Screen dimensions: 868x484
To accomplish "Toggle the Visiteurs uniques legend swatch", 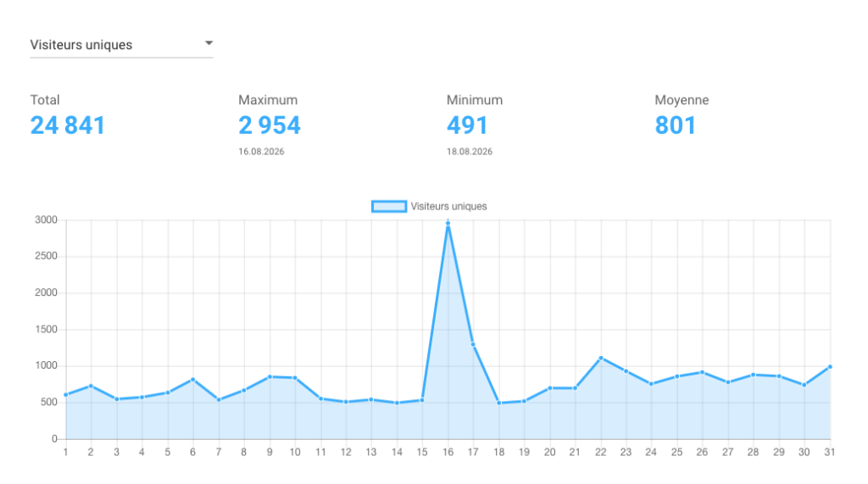I will click(x=388, y=207).
